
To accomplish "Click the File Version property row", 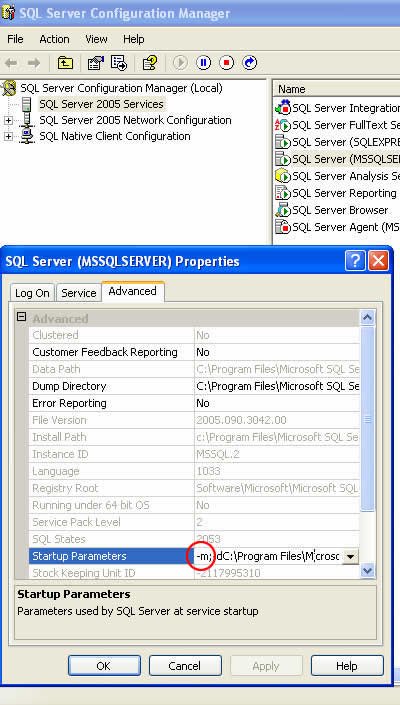I will click(x=194, y=420).
